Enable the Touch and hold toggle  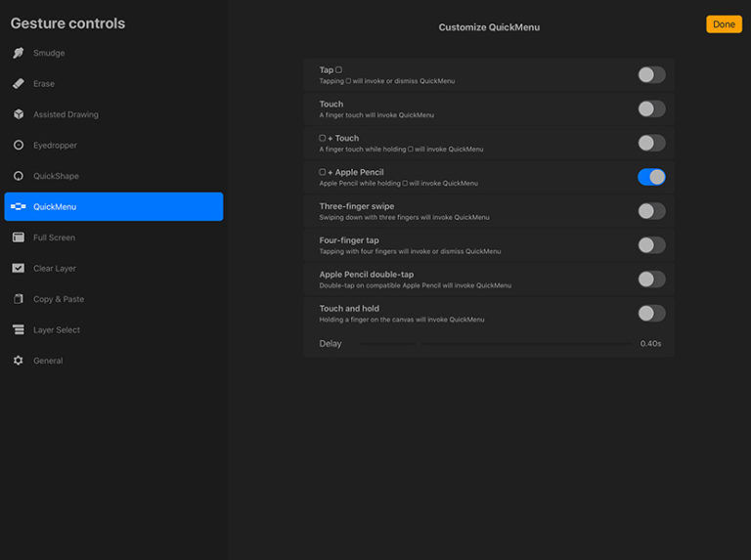coord(651,314)
